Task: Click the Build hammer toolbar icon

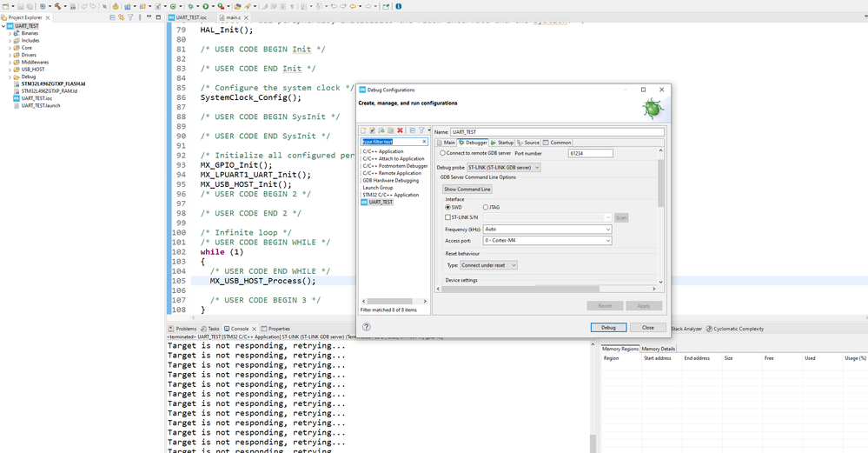Action: point(57,6)
